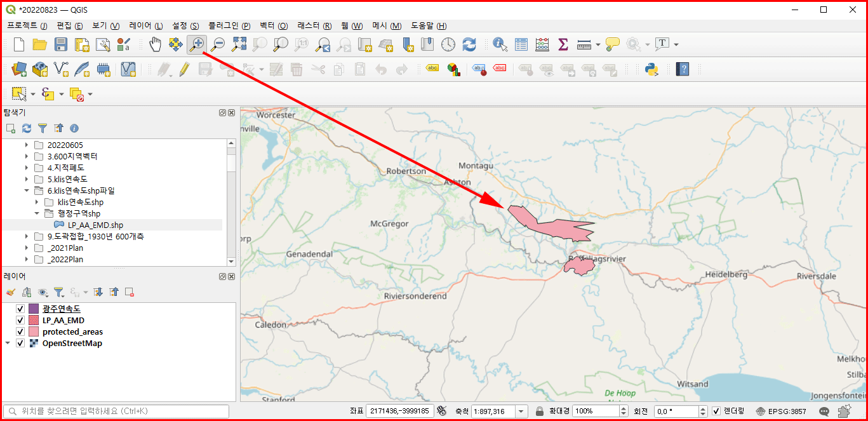This screenshot has height=421, width=868.
Task: Collapse the 6.klis연속도shp파일 folder
Action: 27,190
